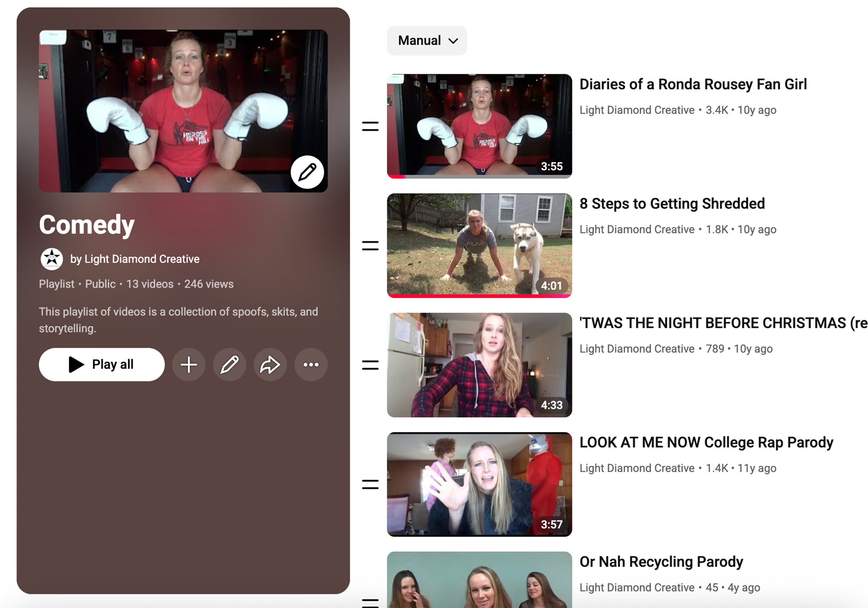Click the pencil icon on playlist cover thumbnail

(x=307, y=172)
